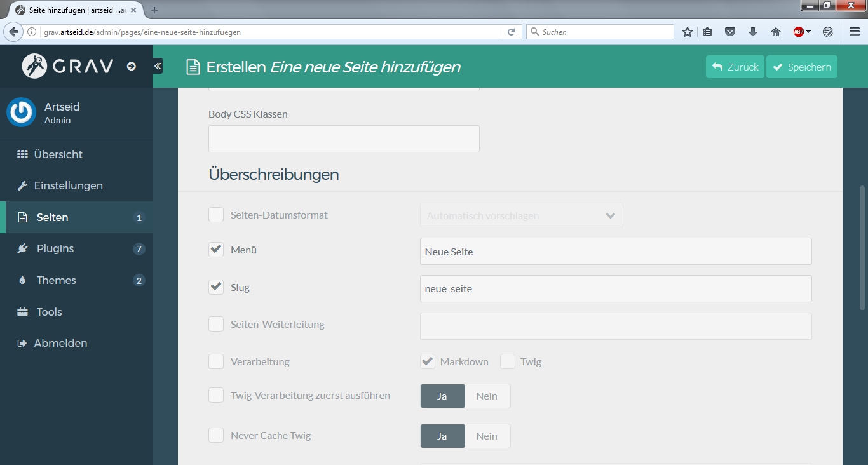Go to Themes in the sidebar
Image resolution: width=868 pixels, height=465 pixels.
[x=56, y=280]
